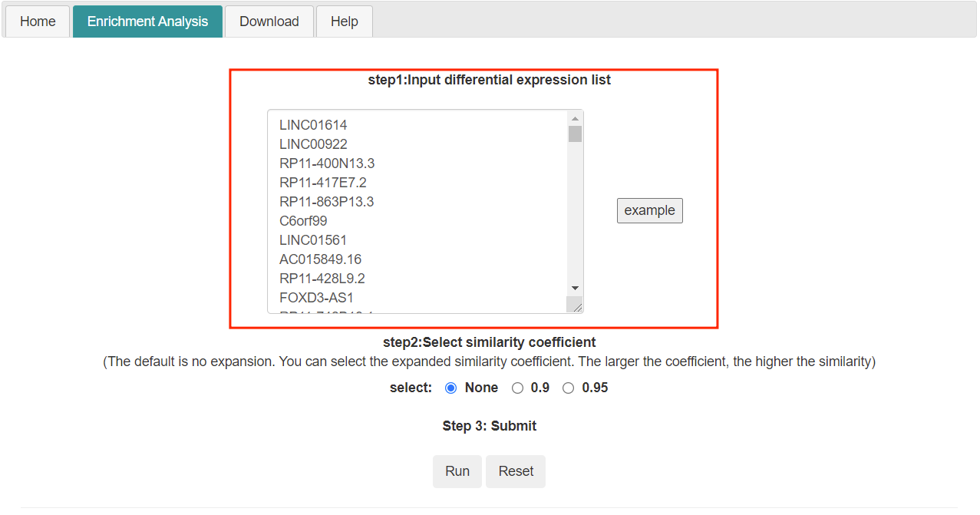The image size is (980, 515).
Task: Choose the 0.9 similarity coefficient
Action: pos(517,388)
